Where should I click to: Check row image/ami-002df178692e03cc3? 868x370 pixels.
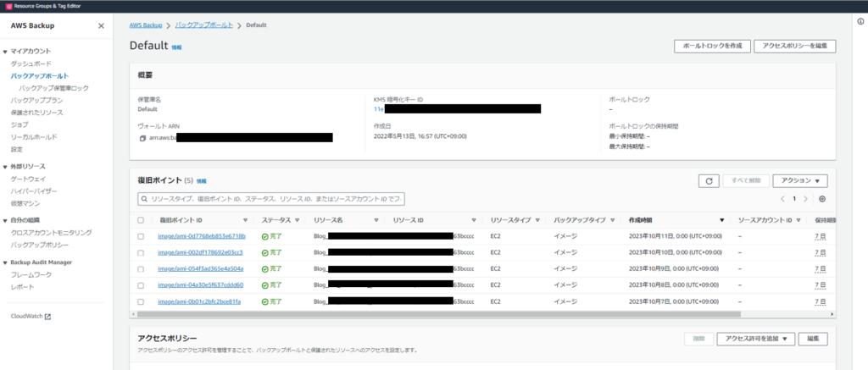pyautogui.click(x=141, y=253)
